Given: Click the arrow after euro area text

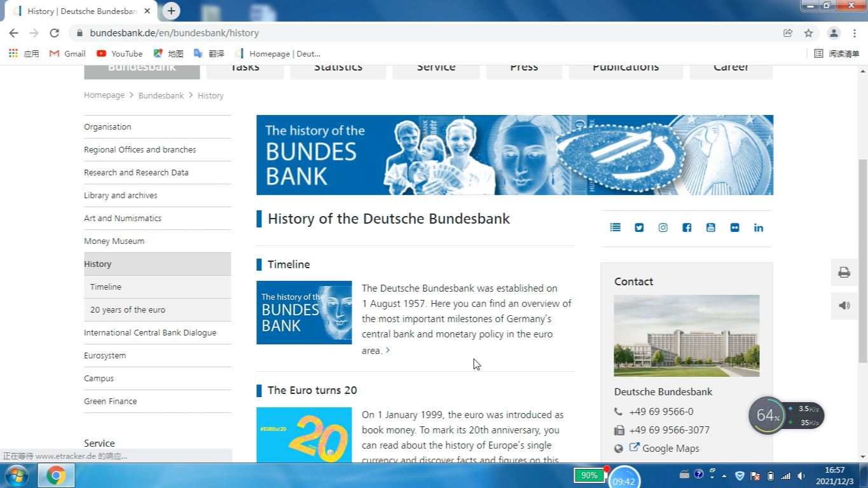Looking at the screenshot, I should point(387,350).
